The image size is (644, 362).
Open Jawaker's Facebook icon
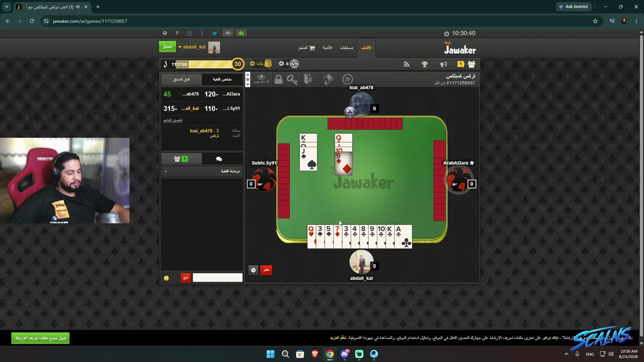tap(202, 33)
